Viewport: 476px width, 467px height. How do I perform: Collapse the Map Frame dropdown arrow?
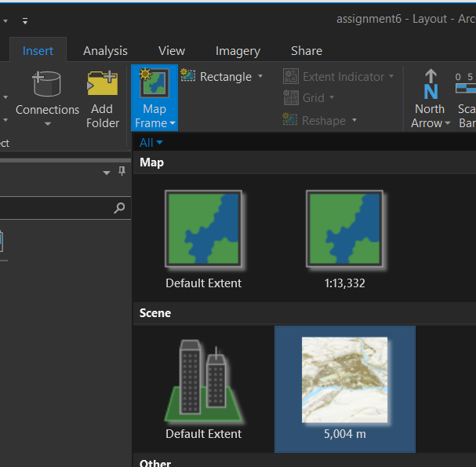(173, 123)
